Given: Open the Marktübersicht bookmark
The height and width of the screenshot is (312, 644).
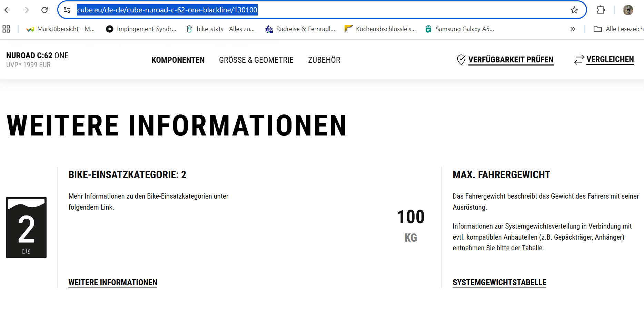Looking at the screenshot, I should point(61,29).
